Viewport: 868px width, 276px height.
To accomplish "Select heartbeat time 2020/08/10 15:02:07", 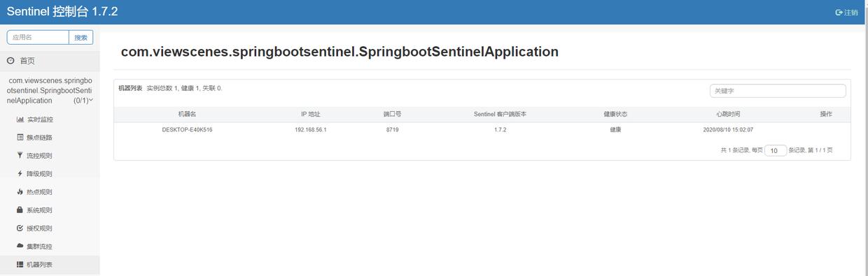I will [x=728, y=130].
